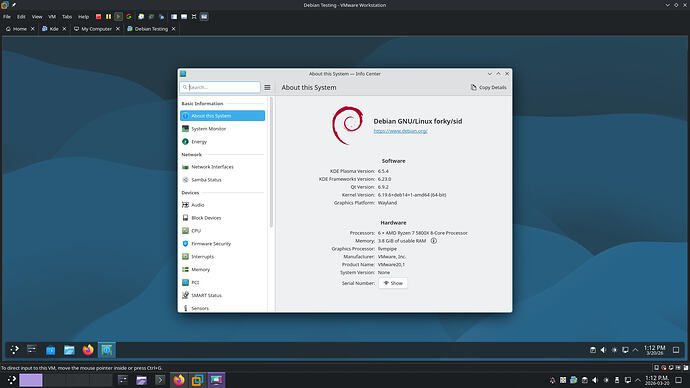Open the PCI page
The image size is (690, 388).
[x=223, y=282]
